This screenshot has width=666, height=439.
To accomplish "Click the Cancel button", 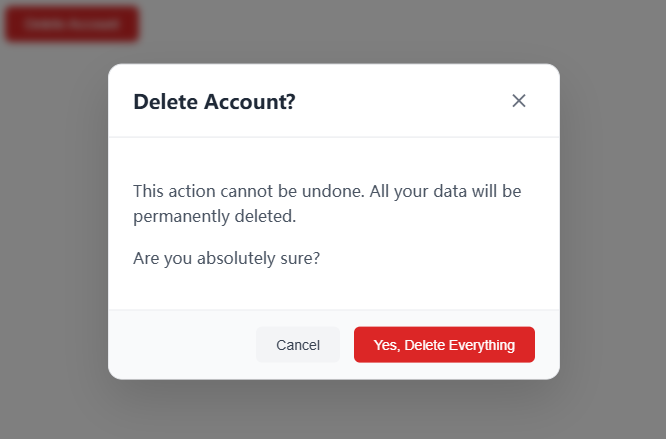I will pos(298,345).
